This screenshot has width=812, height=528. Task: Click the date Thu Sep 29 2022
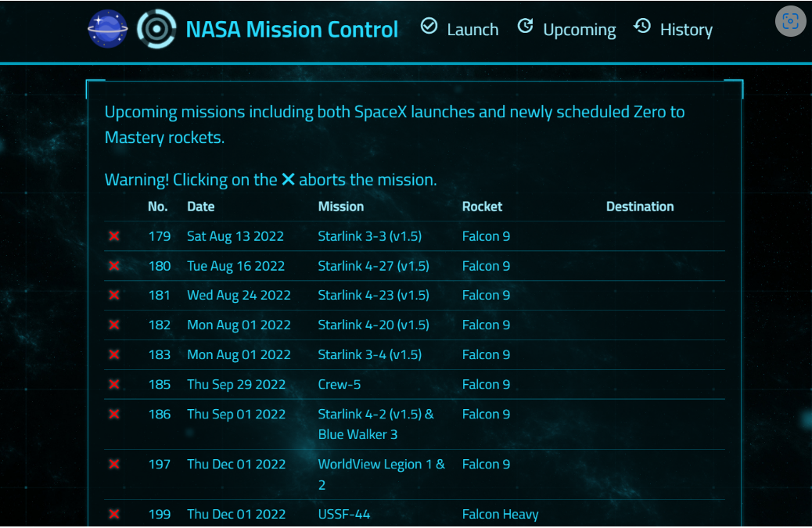click(x=236, y=384)
